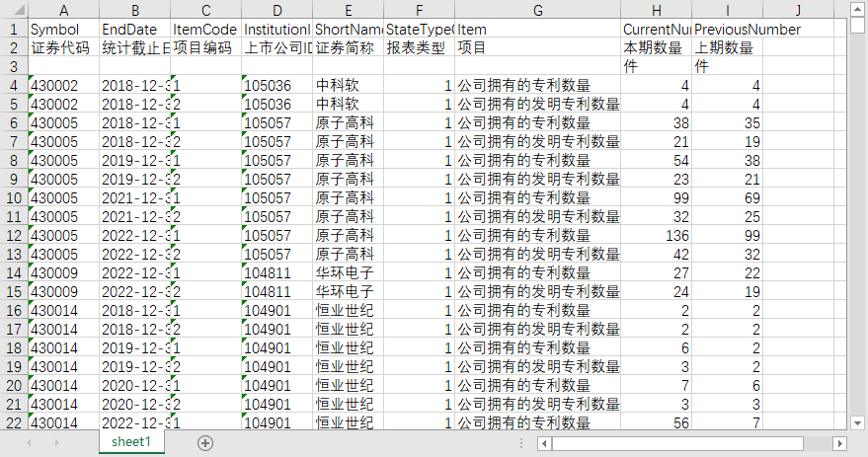This screenshot has width=868, height=457.
Task: Click 公司拥有的发明专利数量 in row 17
Action: coord(537,330)
